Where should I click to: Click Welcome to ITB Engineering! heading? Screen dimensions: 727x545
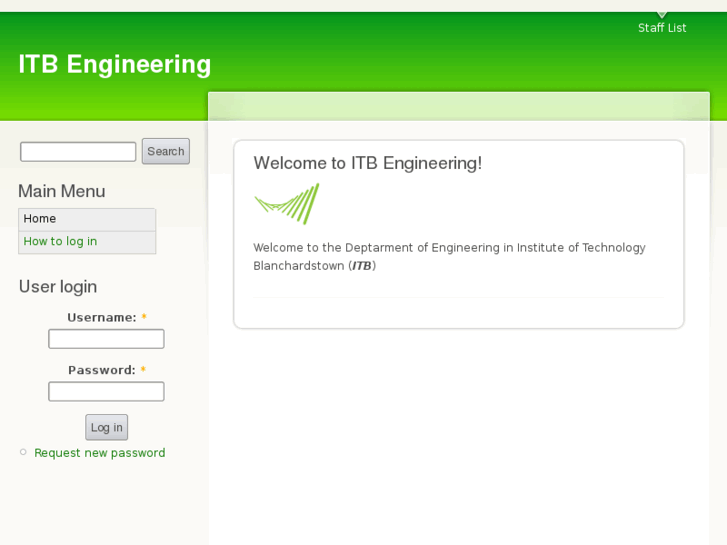(368, 163)
